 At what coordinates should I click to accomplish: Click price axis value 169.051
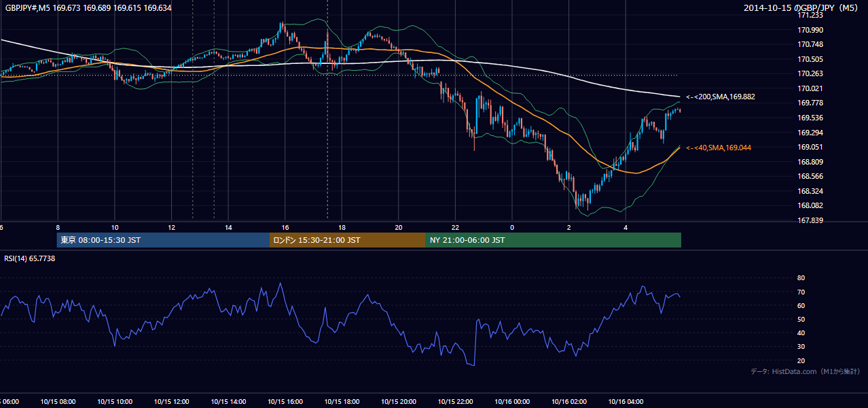810,147
